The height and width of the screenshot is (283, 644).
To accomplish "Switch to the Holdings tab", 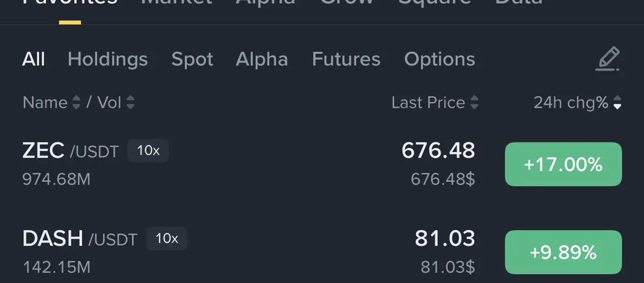I will 107,59.
